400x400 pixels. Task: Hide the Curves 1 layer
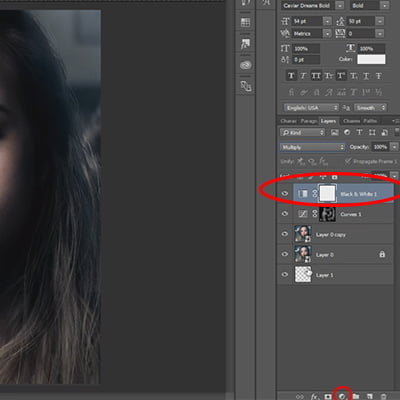tap(285, 213)
